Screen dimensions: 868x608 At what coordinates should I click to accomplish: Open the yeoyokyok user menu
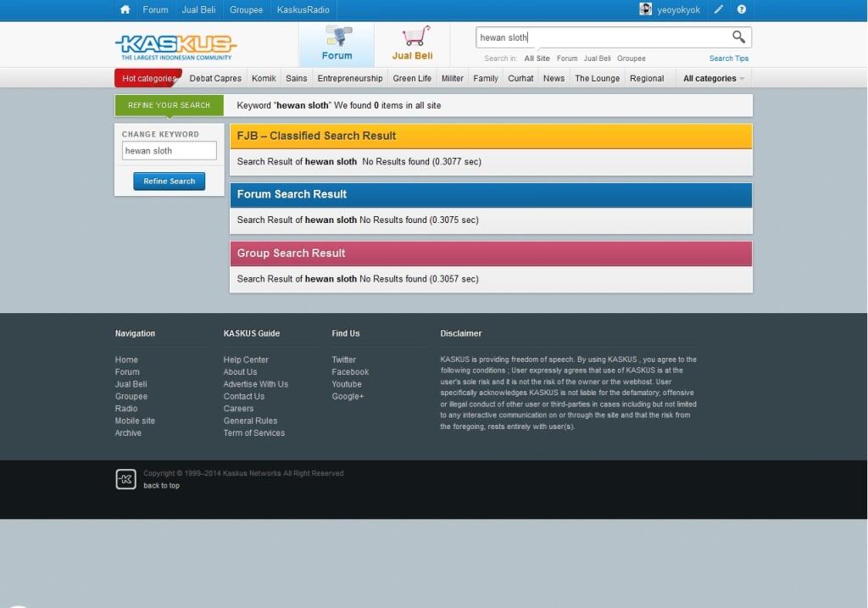pyautogui.click(x=678, y=9)
